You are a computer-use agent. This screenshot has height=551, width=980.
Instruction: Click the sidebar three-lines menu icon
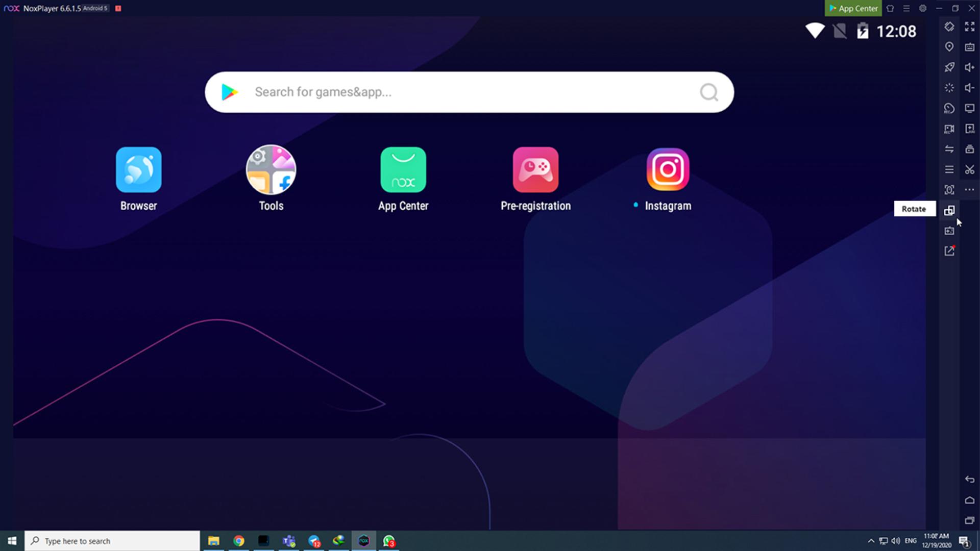(x=949, y=169)
